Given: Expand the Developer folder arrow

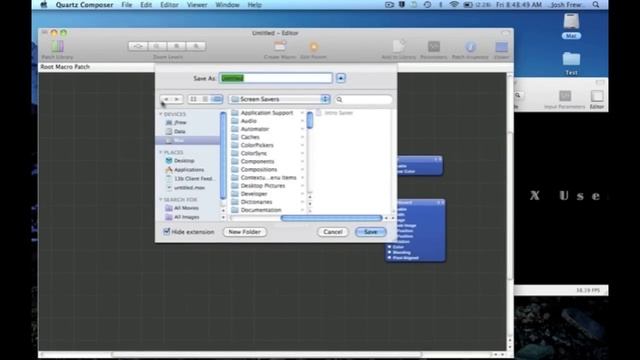Looking at the screenshot, I should [302, 194].
